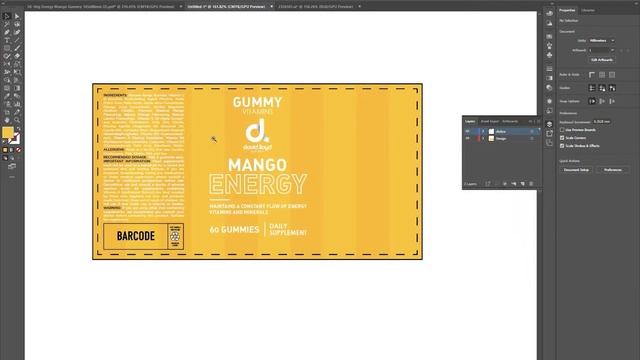The width and height of the screenshot is (640, 360).
Task: Select the Column Graph tool
Action: pos(17,104)
